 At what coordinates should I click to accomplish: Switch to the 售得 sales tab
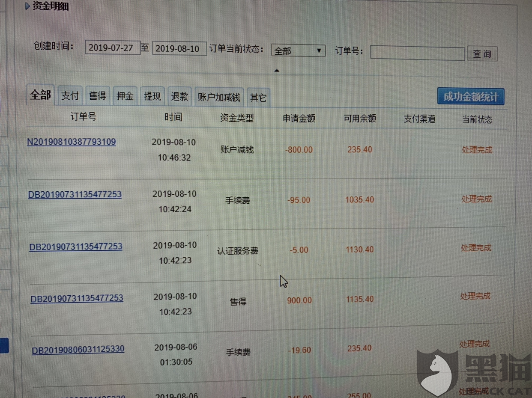point(97,96)
